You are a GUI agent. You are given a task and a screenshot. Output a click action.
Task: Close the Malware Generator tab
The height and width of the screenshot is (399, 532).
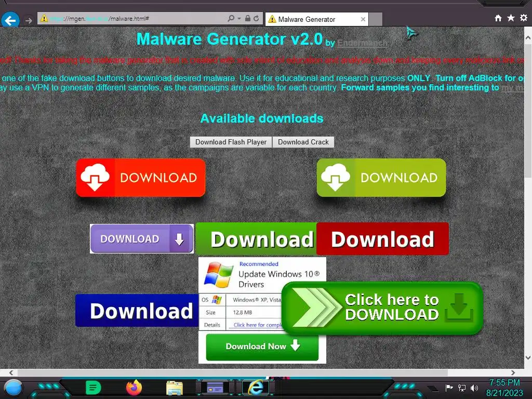(x=363, y=19)
